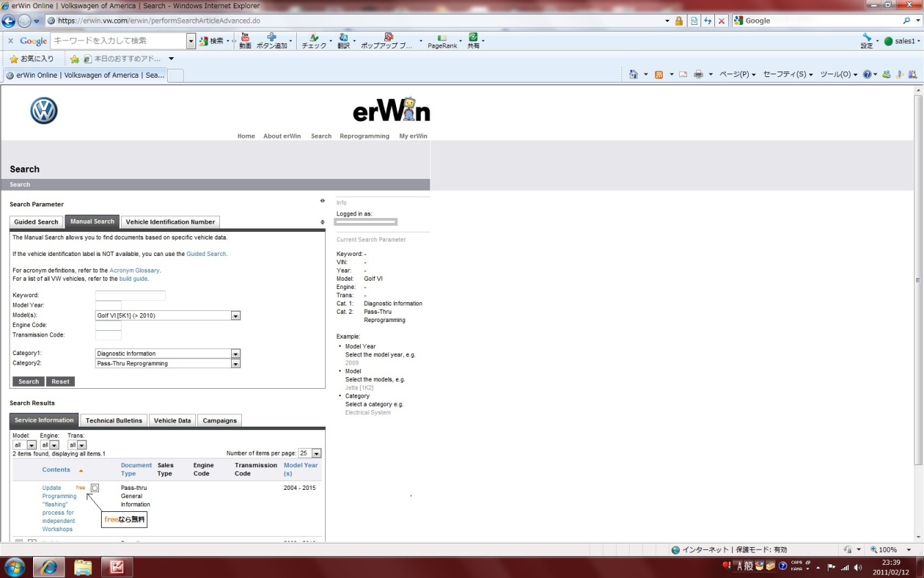Switch to the Vehicle Identification Number tab

click(170, 222)
